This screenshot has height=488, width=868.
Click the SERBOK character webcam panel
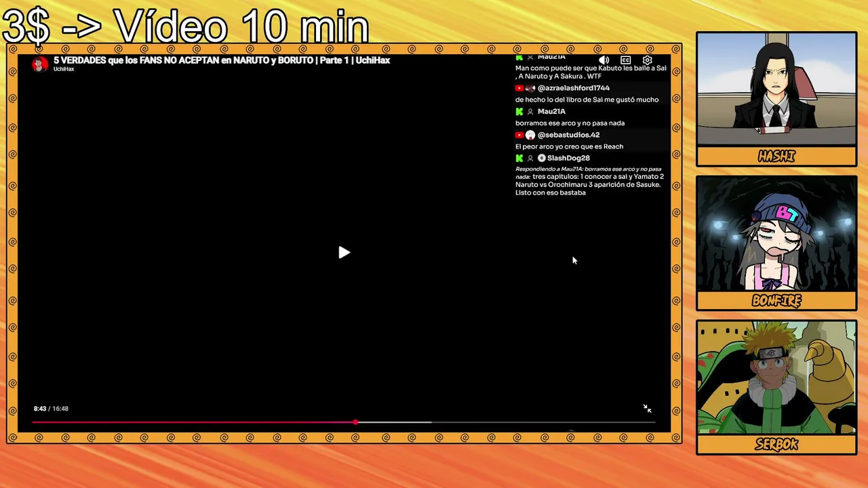[776, 378]
